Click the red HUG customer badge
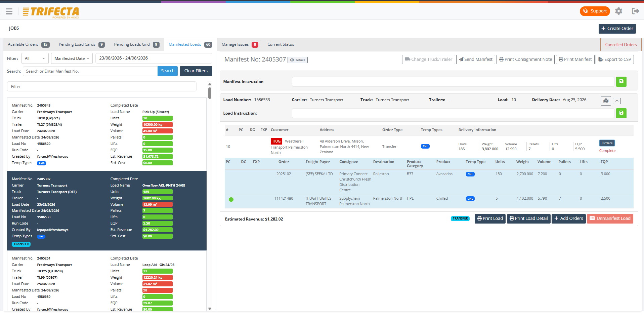Image resolution: width=644 pixels, height=318 pixels. pos(276,142)
